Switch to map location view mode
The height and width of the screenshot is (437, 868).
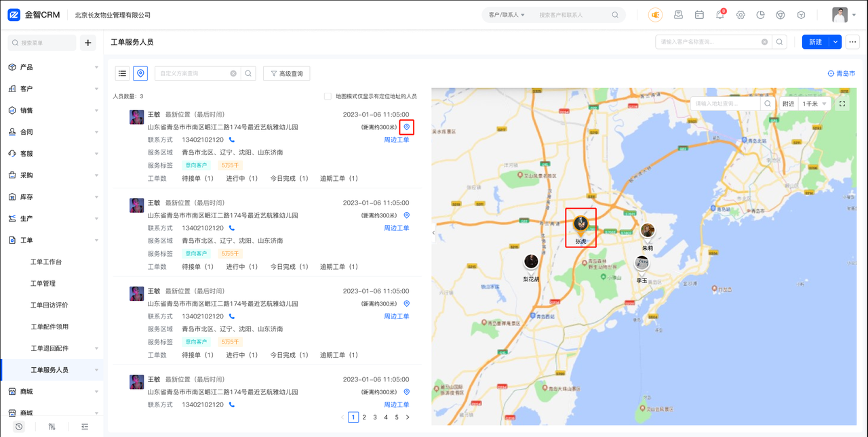coord(140,73)
